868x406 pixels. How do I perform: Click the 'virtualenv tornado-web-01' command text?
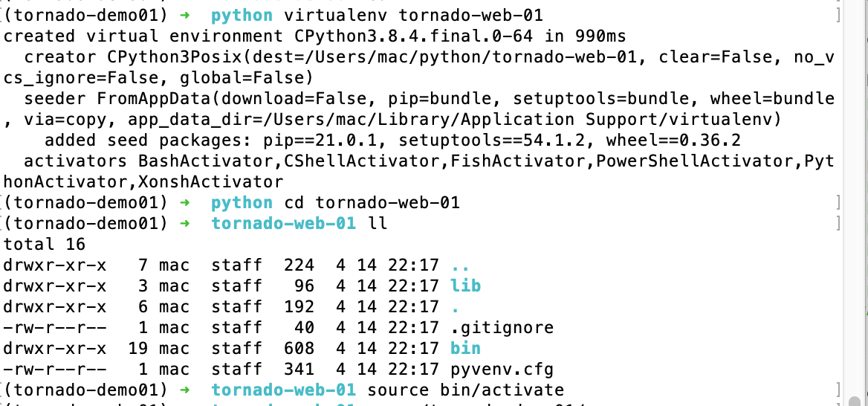(413, 15)
